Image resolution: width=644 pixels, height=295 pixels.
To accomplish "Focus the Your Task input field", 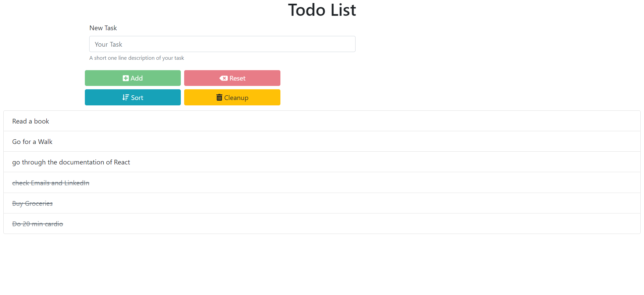I will pos(222,44).
